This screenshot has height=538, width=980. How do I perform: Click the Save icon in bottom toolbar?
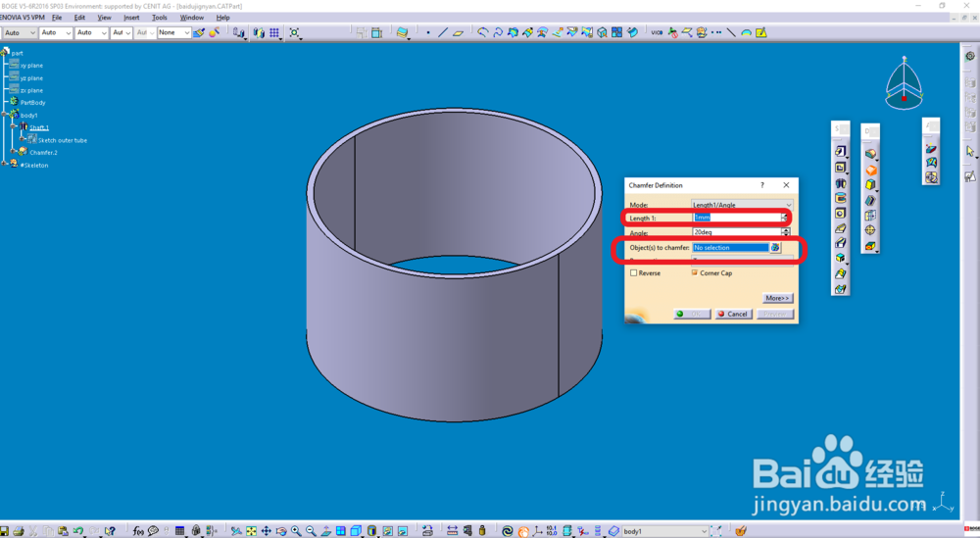[4, 531]
